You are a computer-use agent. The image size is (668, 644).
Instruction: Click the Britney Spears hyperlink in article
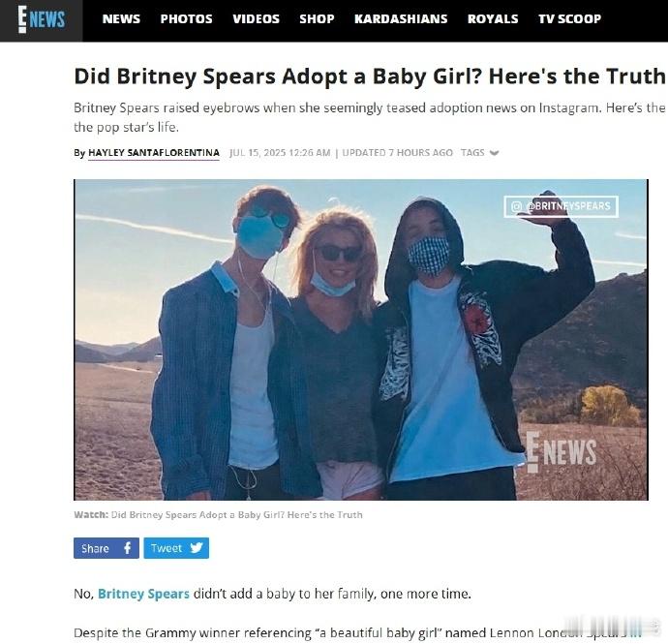click(x=143, y=594)
